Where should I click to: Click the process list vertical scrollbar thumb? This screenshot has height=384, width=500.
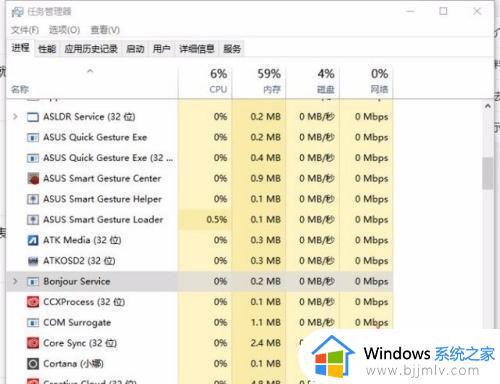pos(488,173)
